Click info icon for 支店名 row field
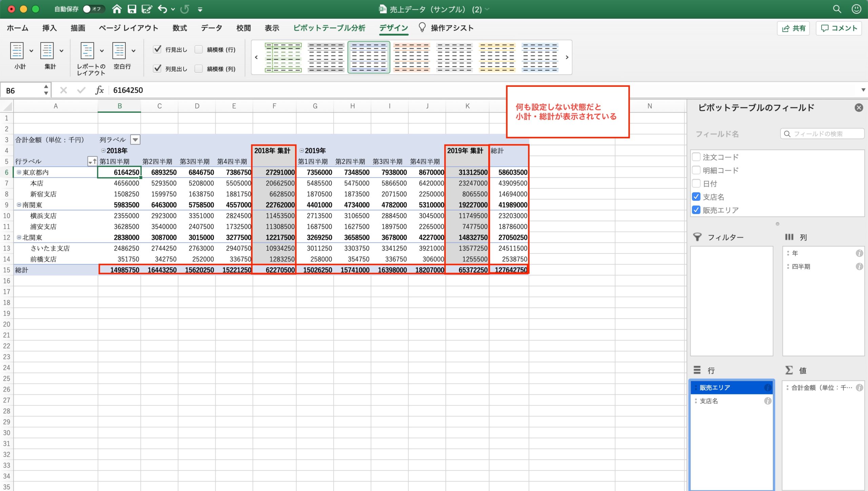This screenshot has width=868, height=491. [x=768, y=401]
